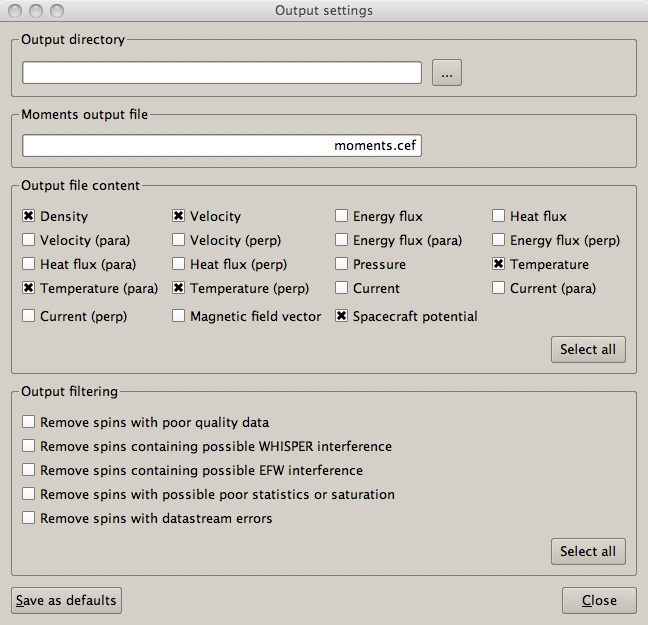Image resolution: width=648 pixels, height=625 pixels.
Task: Disable Temperature (perp) output
Action: [179, 288]
